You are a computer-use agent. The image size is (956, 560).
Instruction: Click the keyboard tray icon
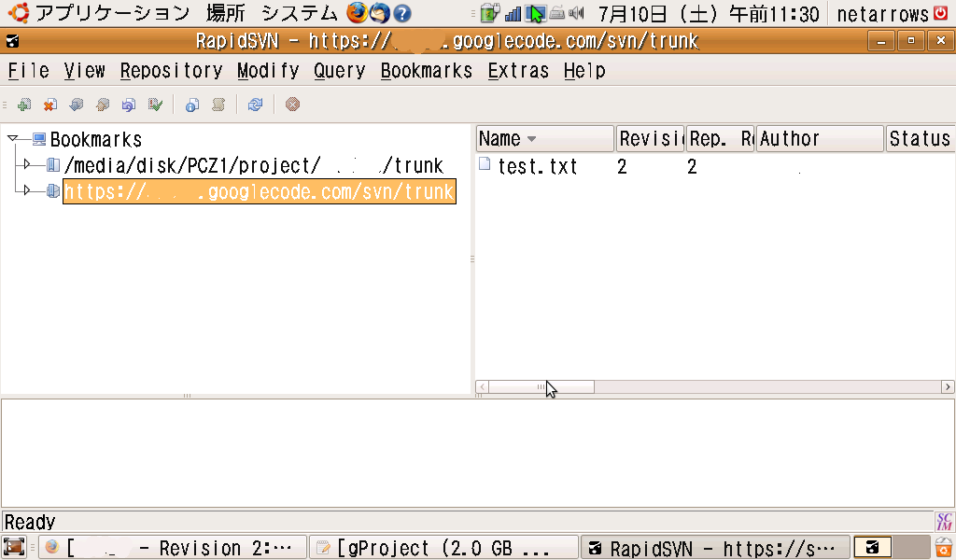[x=556, y=13]
